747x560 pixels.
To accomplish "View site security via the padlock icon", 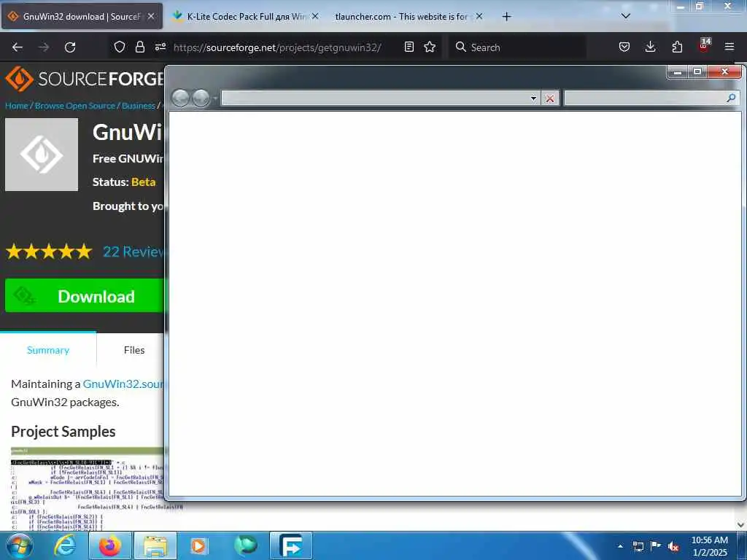I will click(139, 47).
